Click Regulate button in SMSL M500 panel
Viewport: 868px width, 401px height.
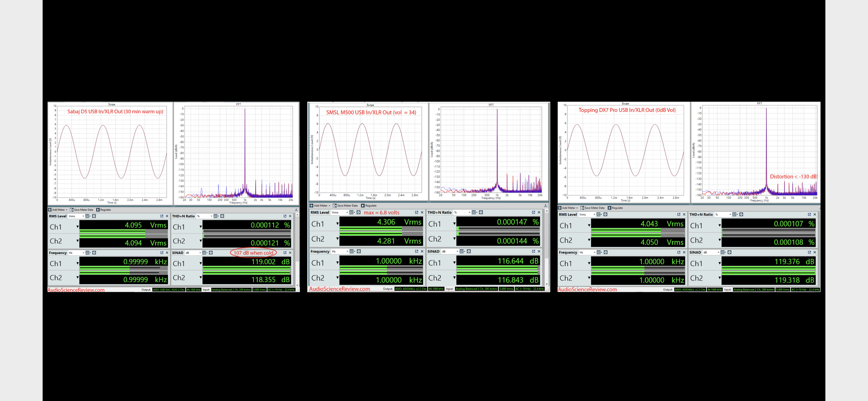tap(369, 206)
